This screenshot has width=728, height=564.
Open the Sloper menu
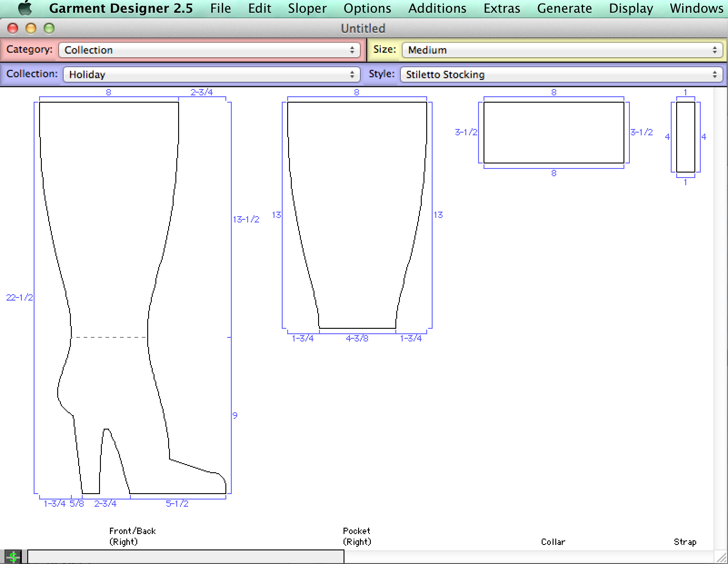[307, 8]
